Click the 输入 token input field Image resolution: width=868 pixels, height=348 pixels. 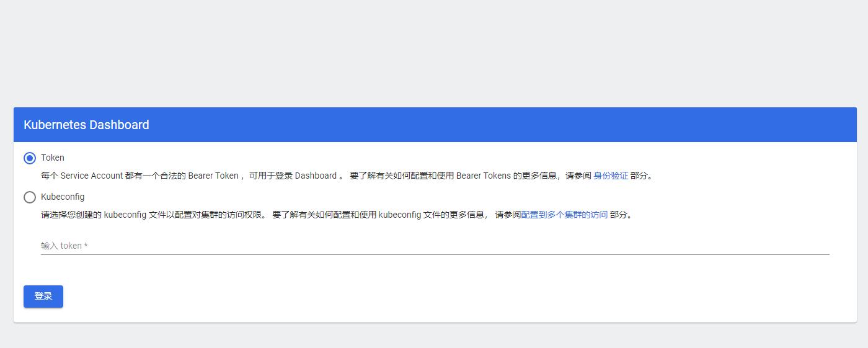tap(435, 246)
